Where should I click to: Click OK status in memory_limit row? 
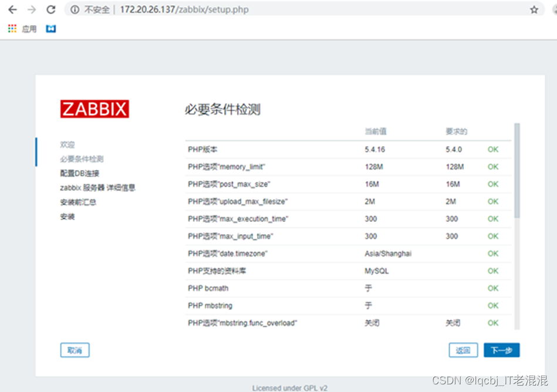click(492, 167)
